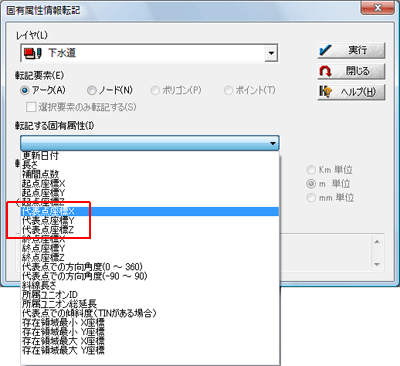This screenshot has width=400, height=366.
Task: Choose 存在領域最小 Y座標
Action: tap(150, 332)
